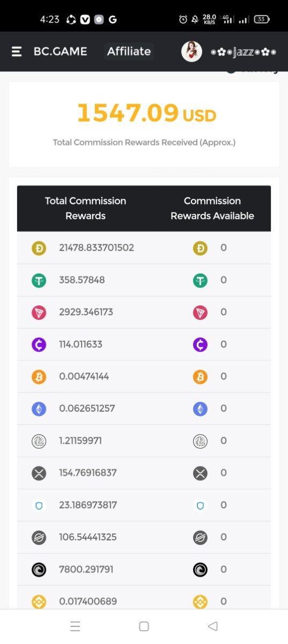Screen dimensions: 288x644
Task: Open the profile avatar picture
Action: pos(191,52)
